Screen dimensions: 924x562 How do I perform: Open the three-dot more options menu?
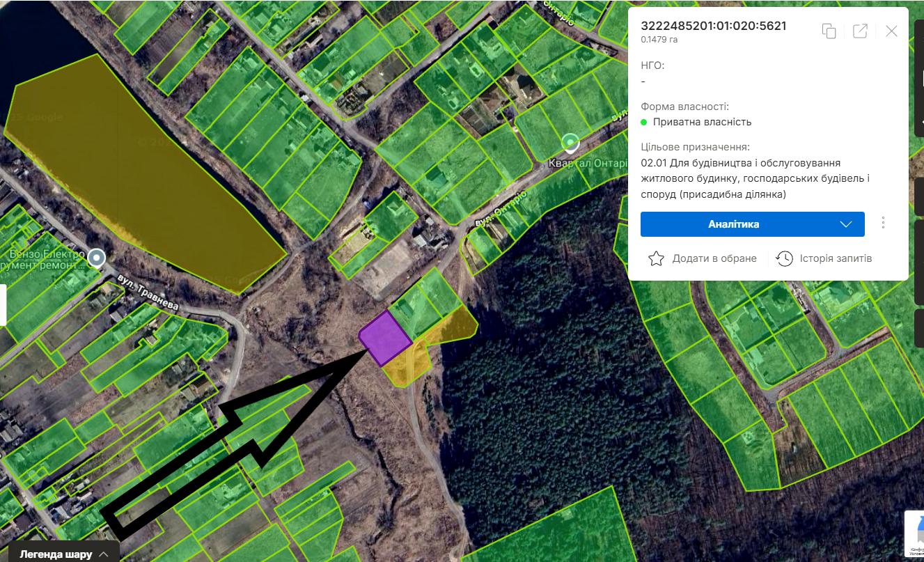coord(883,223)
